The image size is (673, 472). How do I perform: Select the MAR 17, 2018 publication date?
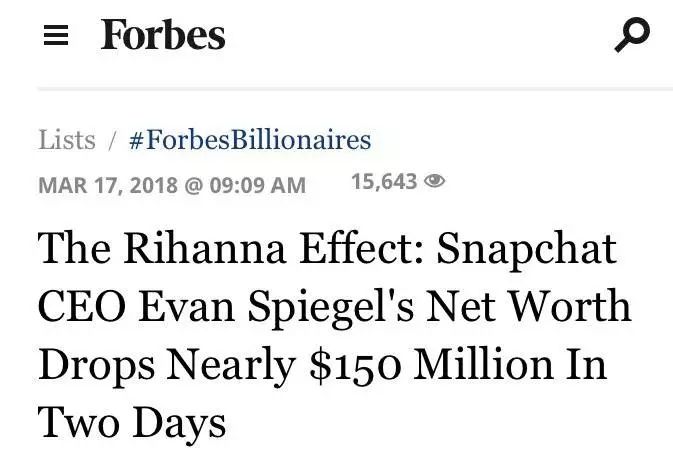108,185
